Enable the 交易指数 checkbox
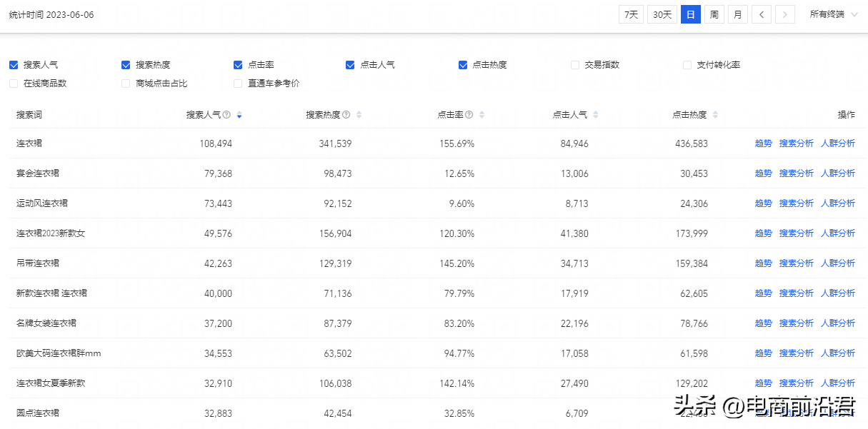Viewport: 868px width, 429px height. pyautogui.click(x=574, y=64)
